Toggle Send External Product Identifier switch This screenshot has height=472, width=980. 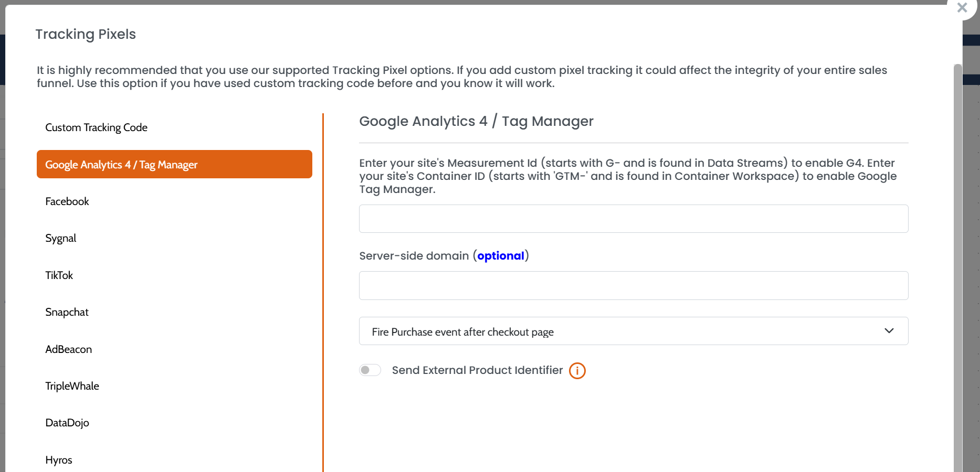click(370, 370)
